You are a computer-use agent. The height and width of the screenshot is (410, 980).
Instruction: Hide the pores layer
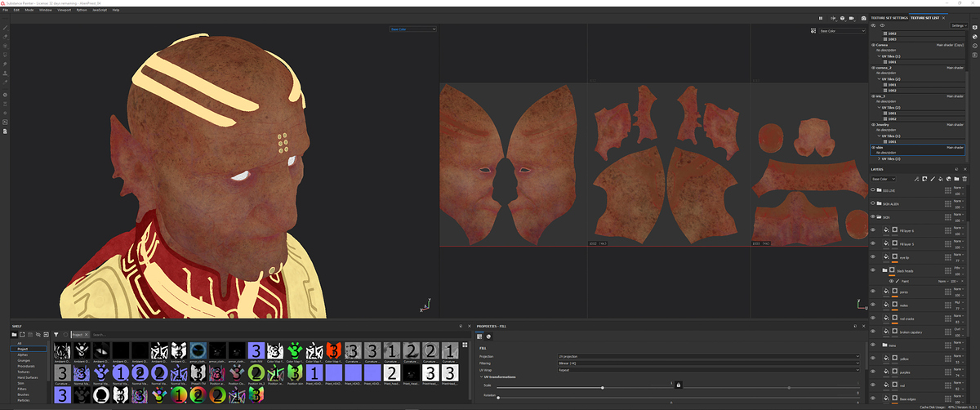coord(873,292)
